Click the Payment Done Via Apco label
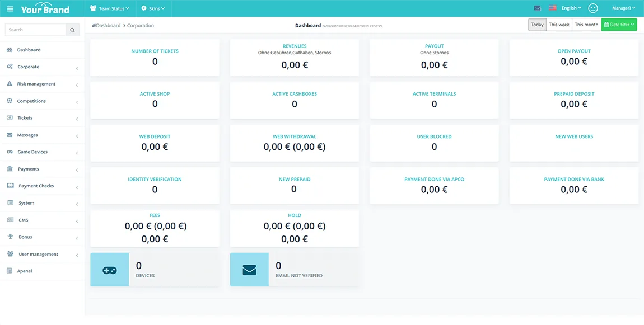The image size is (644, 325). pos(434,180)
